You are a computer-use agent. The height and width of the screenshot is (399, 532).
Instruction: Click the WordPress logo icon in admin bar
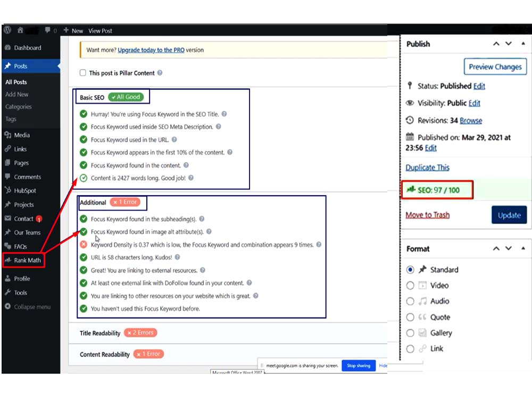point(7,30)
